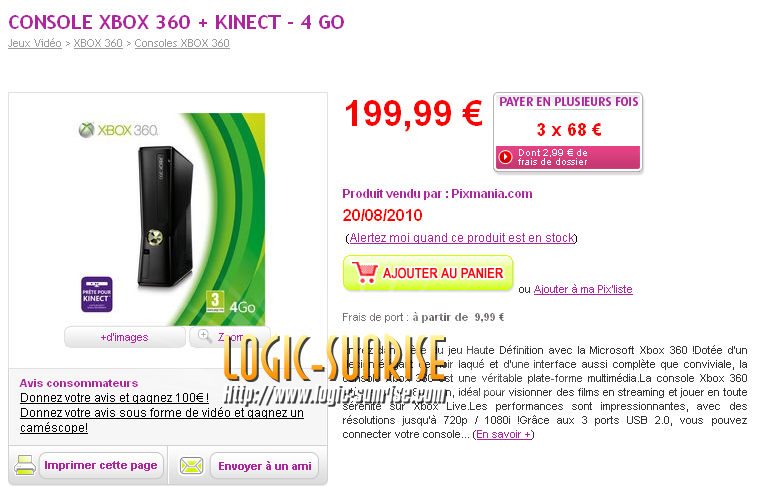Open Donnez votre avis et gagnez 100€ link
Viewport: 758px width, 496px height.
click(115, 398)
